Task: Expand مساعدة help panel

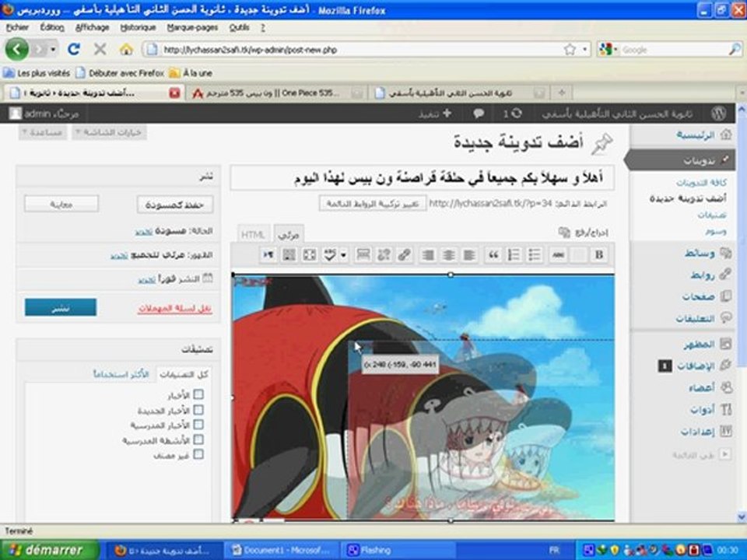Action: pyautogui.click(x=42, y=132)
